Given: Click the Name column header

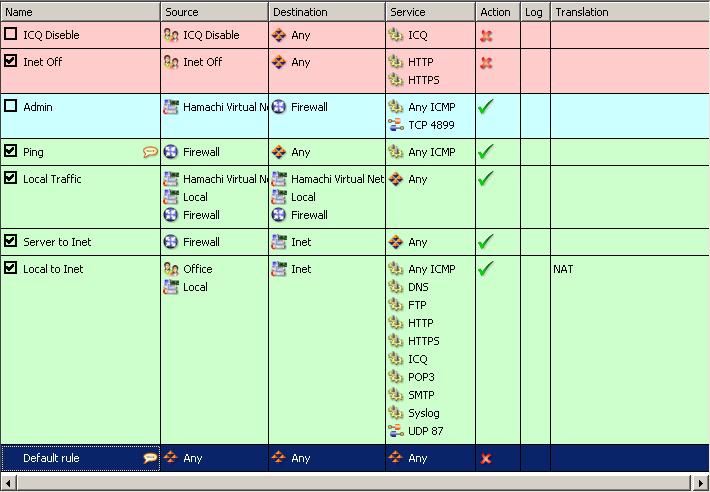Looking at the screenshot, I should [x=80, y=12].
